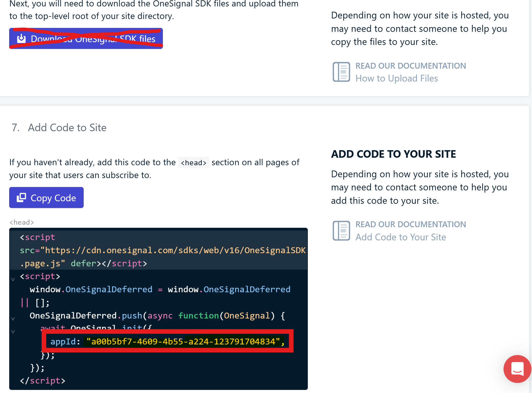The image size is (532, 393).
Task: Click the 'window.OneSignalDeferred =' assignment text
Action: (96, 289)
